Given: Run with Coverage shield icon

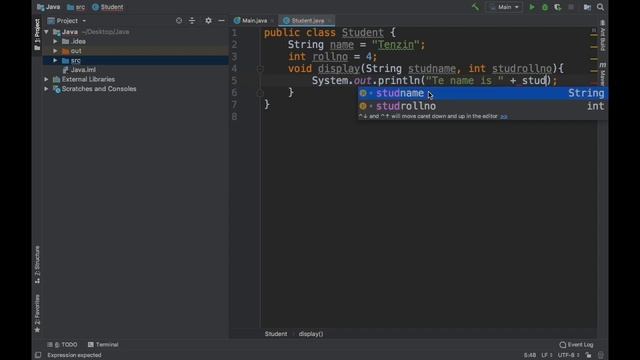Looking at the screenshot, I should 558,7.
